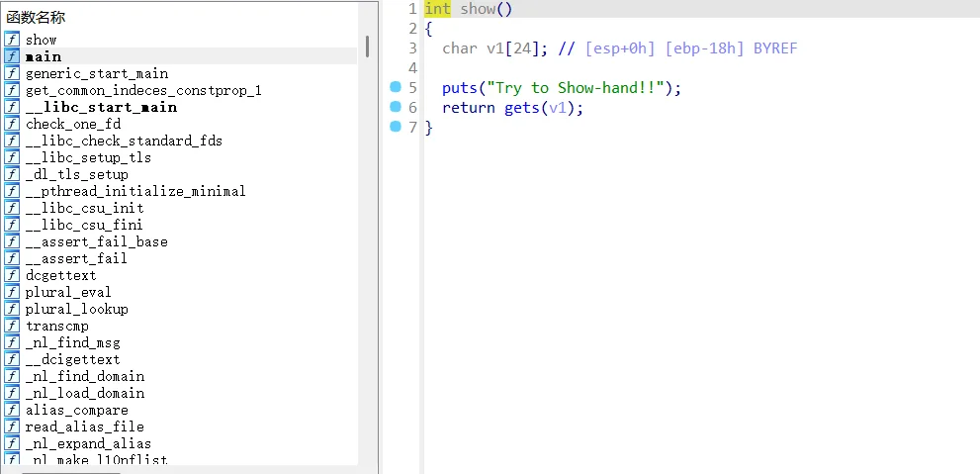This screenshot has width=980, height=474.
Task: Click the function icon beside show
Action: tap(12, 40)
